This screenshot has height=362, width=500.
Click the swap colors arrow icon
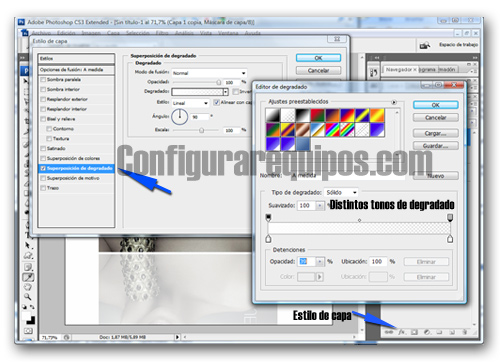click(x=32, y=307)
